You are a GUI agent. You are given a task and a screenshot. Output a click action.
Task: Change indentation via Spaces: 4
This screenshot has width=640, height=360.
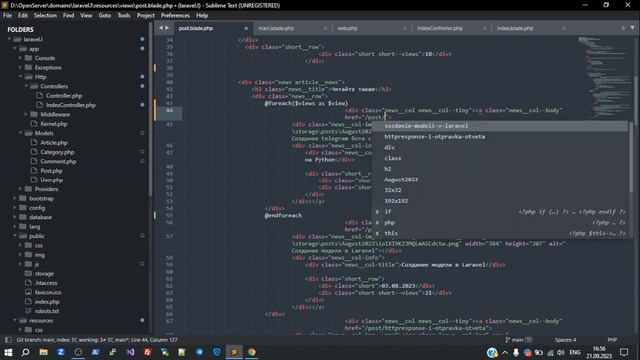(x=565, y=340)
